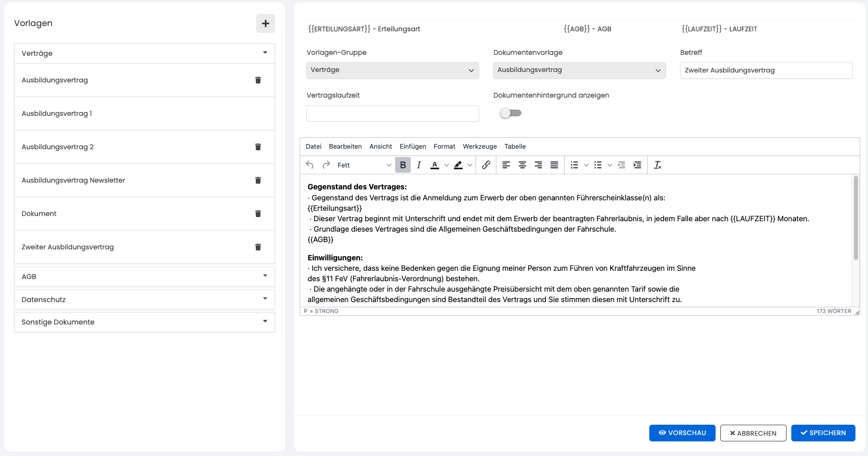Click the 173 Wörter word count
This screenshot has width=868, height=456.
click(x=834, y=311)
